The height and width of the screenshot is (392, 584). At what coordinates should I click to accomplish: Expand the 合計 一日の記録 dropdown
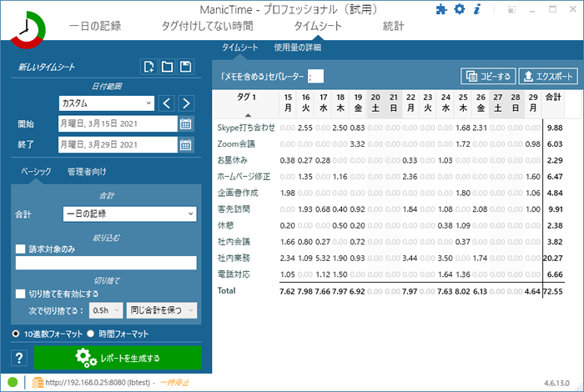tap(129, 214)
